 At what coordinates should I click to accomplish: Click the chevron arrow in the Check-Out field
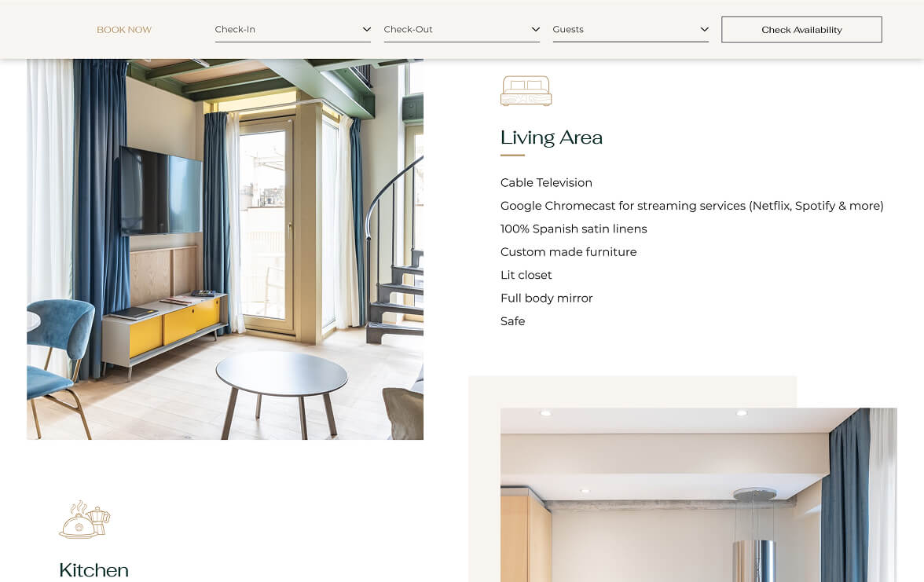coord(535,30)
